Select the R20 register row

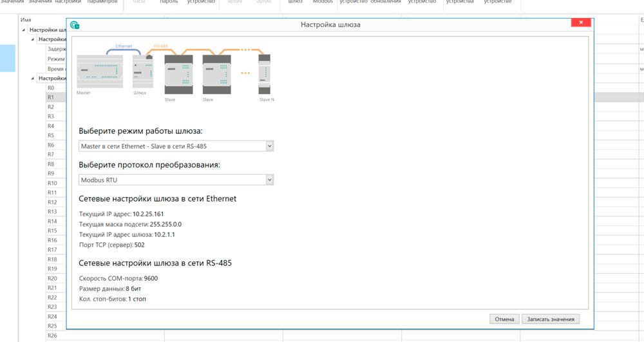coord(52,278)
